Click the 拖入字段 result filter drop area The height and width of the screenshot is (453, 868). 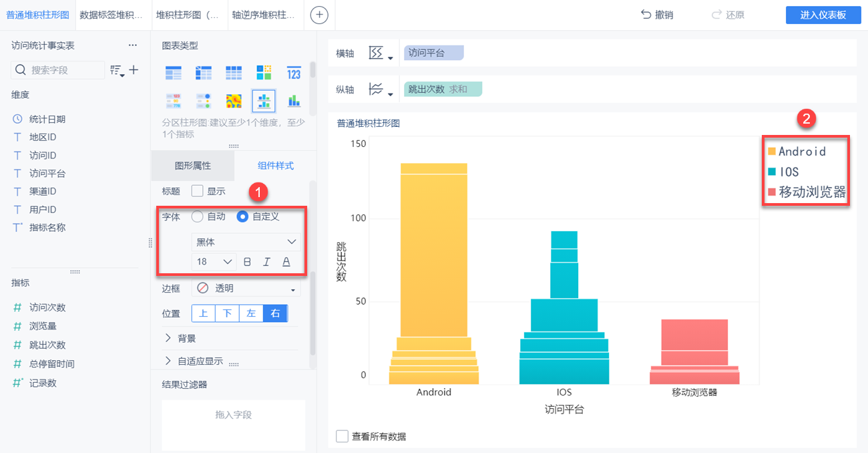pyautogui.click(x=234, y=424)
